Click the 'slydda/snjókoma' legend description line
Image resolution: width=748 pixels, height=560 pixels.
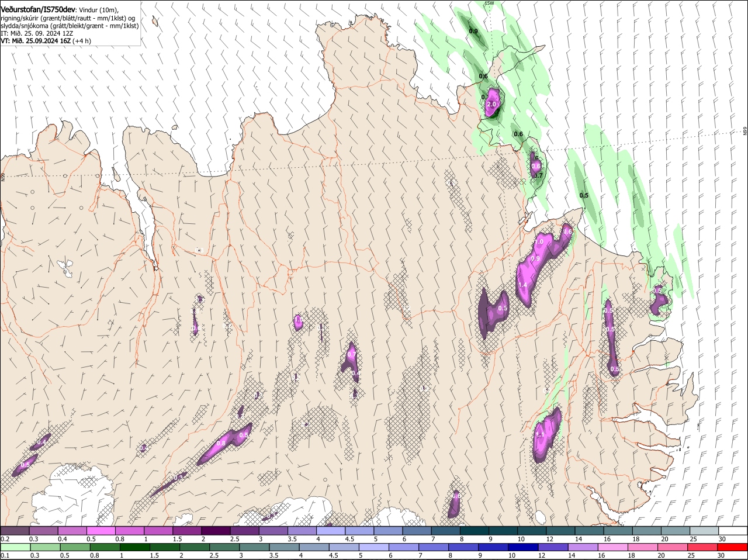(x=70, y=26)
